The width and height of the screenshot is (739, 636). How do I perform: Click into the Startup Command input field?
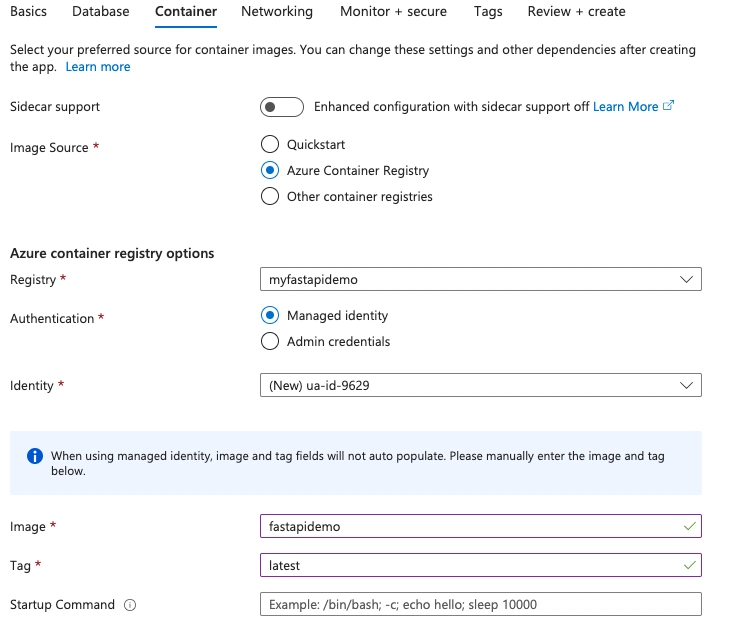click(x=481, y=604)
